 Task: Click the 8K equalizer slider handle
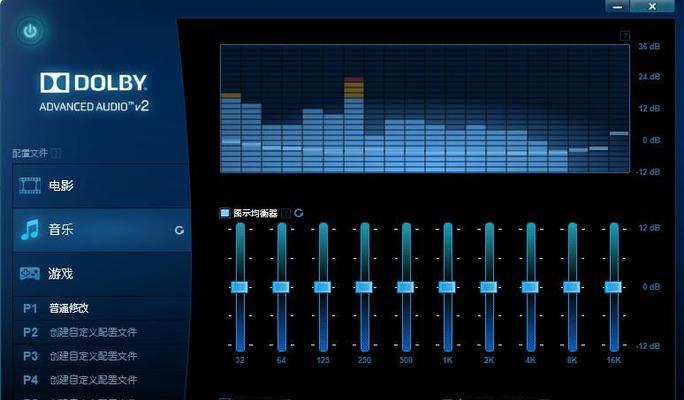click(x=571, y=287)
